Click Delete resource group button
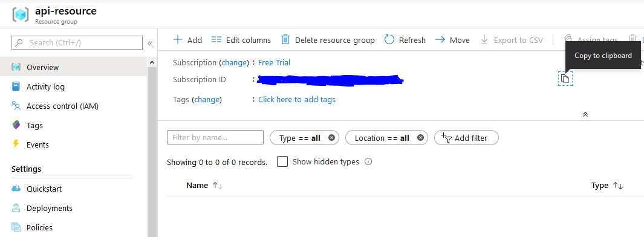Image resolution: width=644 pixels, height=237 pixels. tap(328, 40)
